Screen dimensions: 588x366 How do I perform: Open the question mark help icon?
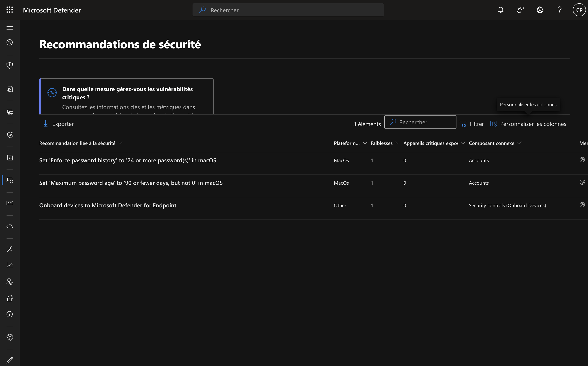(x=559, y=10)
